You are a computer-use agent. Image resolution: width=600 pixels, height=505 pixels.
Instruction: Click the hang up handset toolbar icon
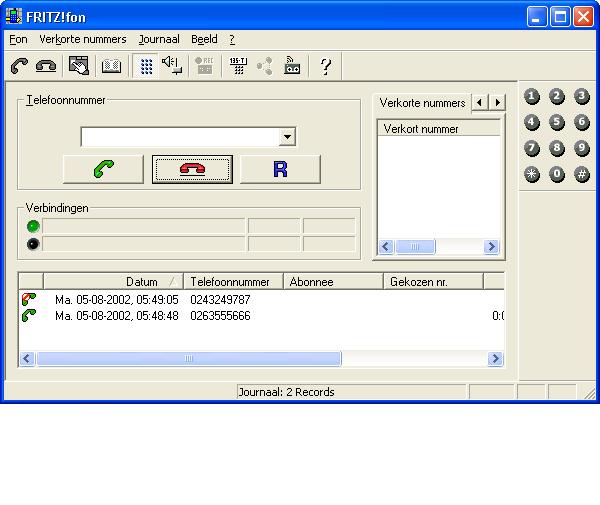click(x=46, y=66)
